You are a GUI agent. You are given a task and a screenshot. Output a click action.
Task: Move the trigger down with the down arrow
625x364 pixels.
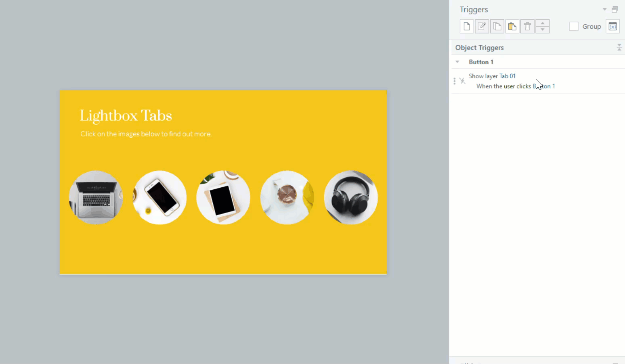click(543, 30)
